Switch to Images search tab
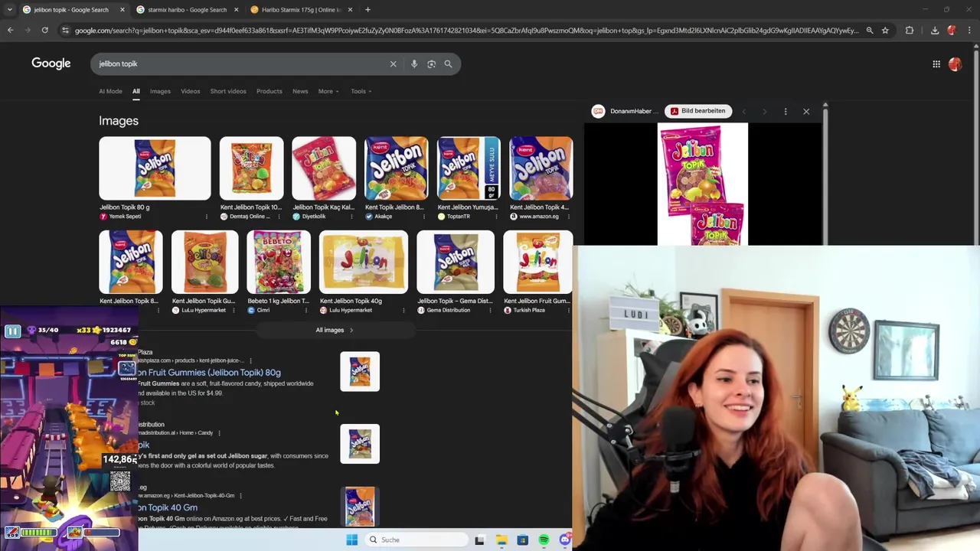 (160, 92)
